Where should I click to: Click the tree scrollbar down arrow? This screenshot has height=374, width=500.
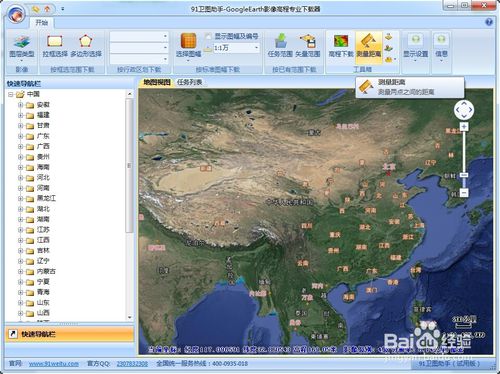click(x=129, y=318)
